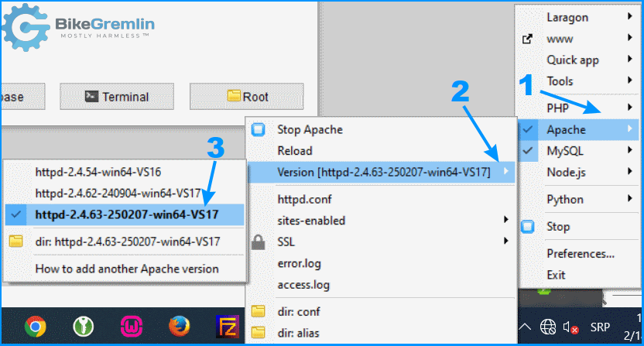The width and height of the screenshot is (644, 346).
Task: Expand the Node.js submenu arrow
Action: point(630,171)
